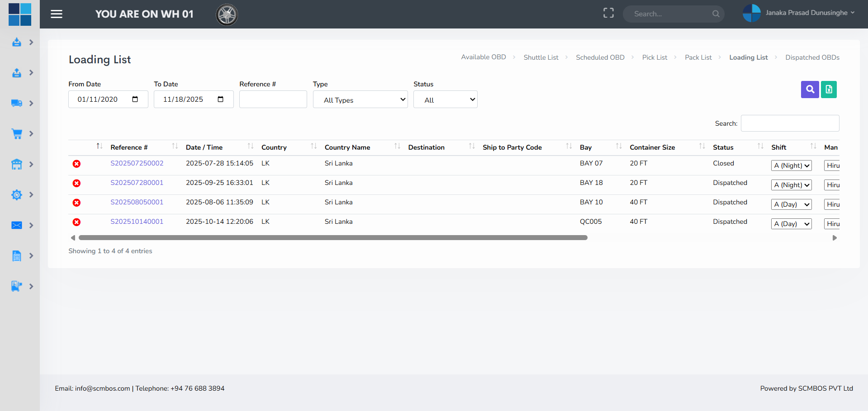This screenshot has height=411, width=868.
Task: Go to Shuttle List tab
Action: [x=541, y=57]
